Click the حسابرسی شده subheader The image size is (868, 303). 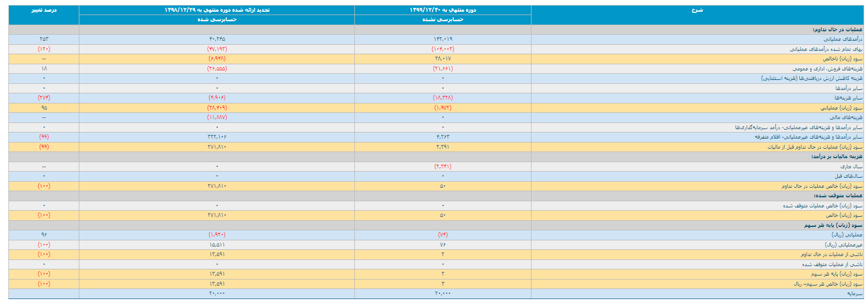(x=217, y=20)
